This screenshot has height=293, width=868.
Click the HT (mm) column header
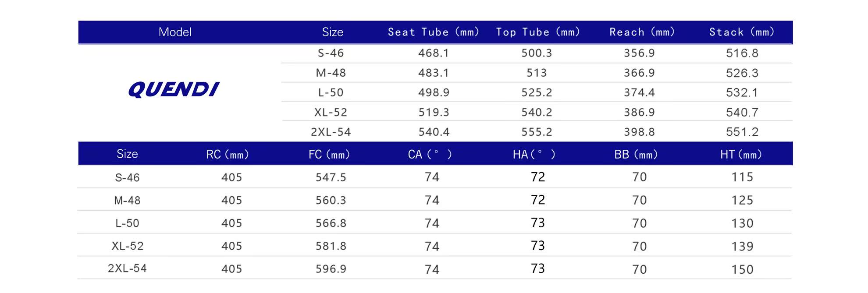[x=741, y=154]
